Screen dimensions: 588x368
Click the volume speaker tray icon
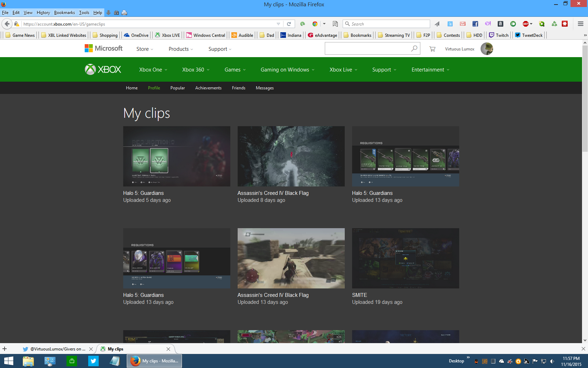[x=552, y=361]
